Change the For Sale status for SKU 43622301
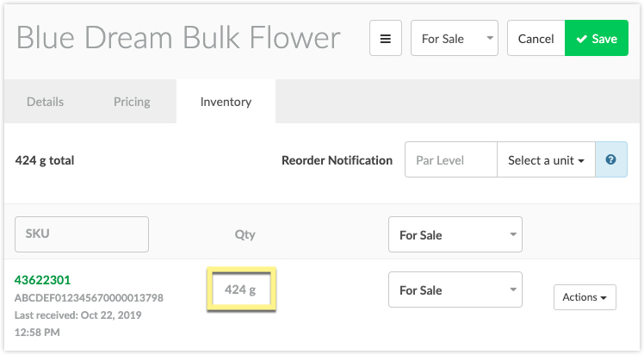Viewport: 644px width, 355px height. pos(455,290)
